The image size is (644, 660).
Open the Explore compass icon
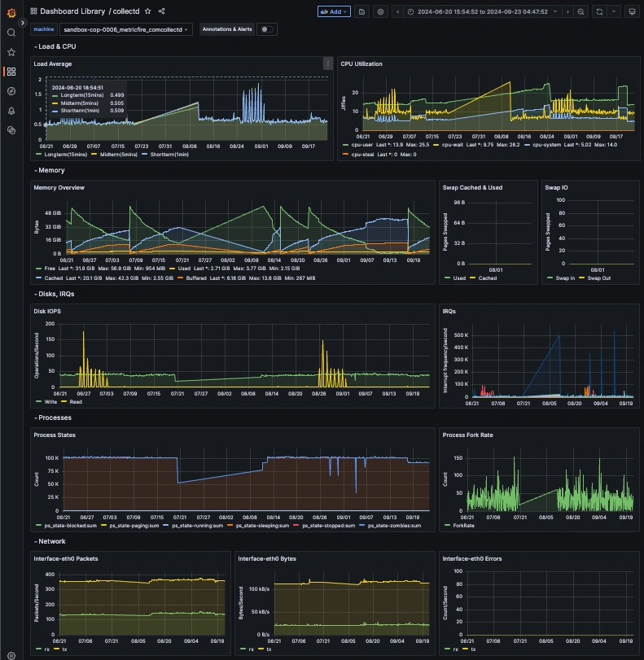(x=11, y=91)
